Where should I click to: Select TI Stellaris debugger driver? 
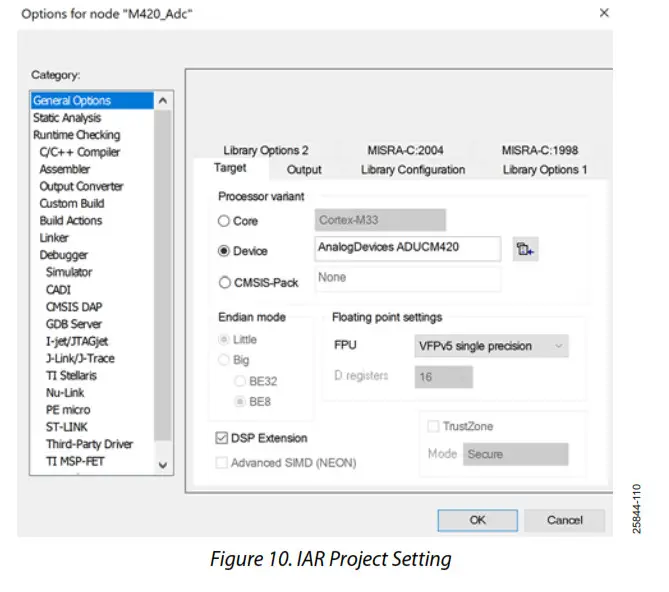click(92, 375)
